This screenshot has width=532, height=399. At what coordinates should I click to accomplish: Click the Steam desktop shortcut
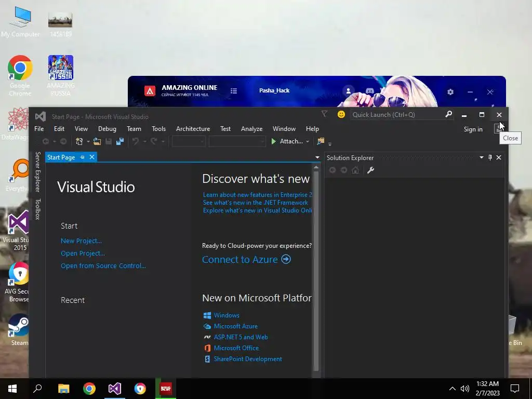(19, 330)
